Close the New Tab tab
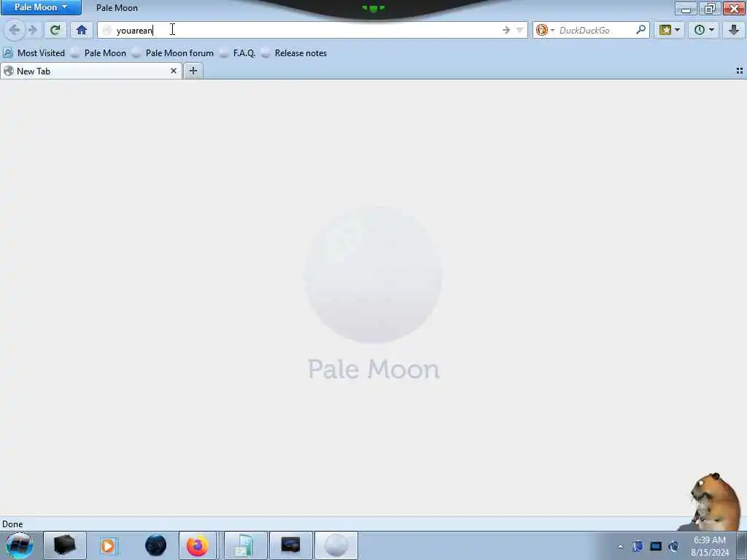This screenshot has width=747, height=560. (174, 71)
